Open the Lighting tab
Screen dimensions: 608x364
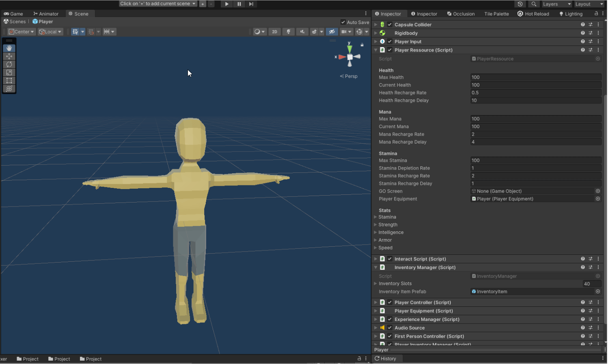pos(571,14)
